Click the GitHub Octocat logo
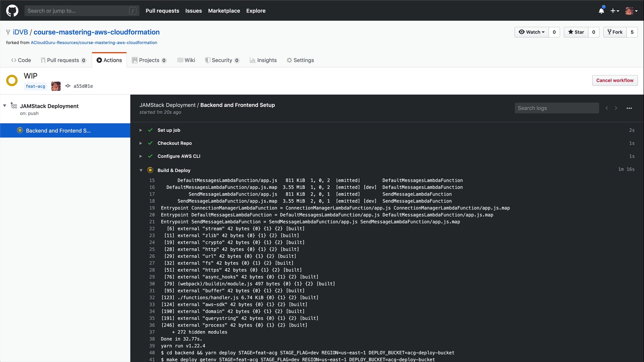The width and height of the screenshot is (644, 362). point(12,11)
